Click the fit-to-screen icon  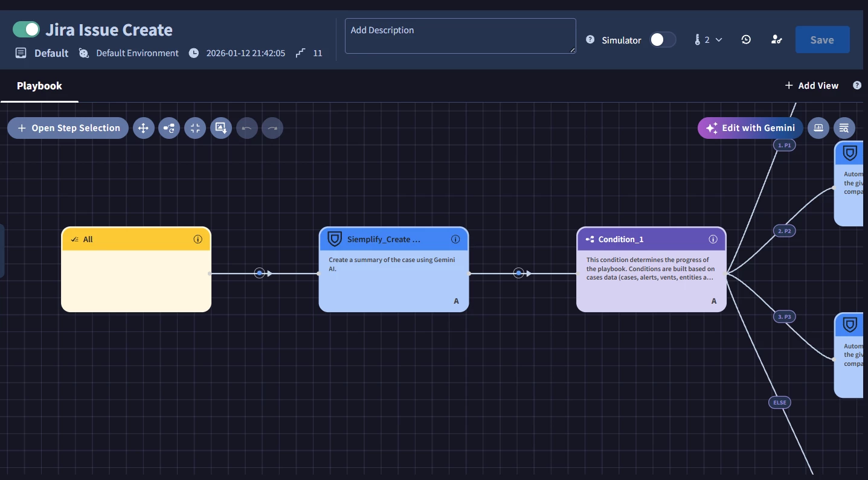coord(195,128)
